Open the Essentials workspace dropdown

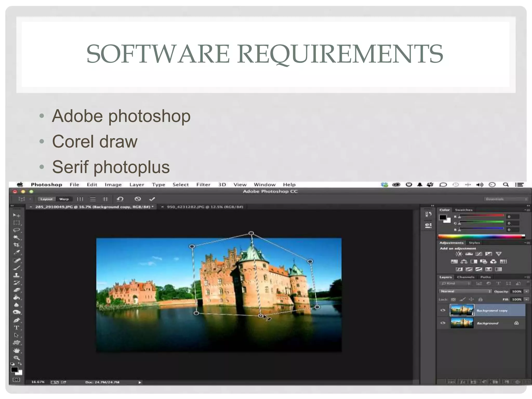pyautogui.click(x=506, y=199)
